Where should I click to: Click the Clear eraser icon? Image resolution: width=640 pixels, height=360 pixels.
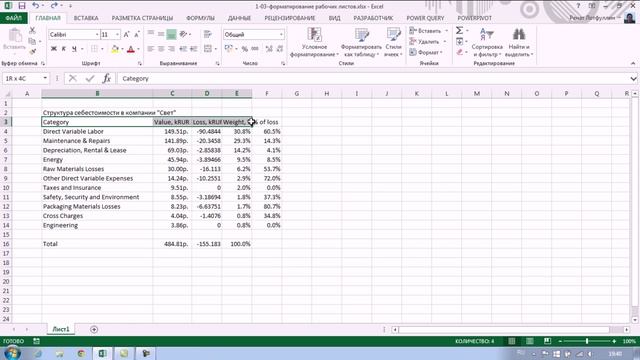coord(460,52)
